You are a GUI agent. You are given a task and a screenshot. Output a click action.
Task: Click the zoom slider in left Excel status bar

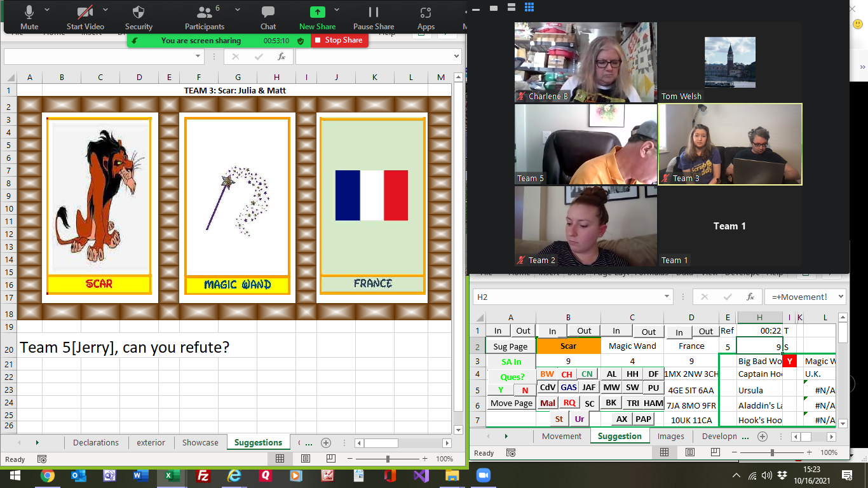tap(388, 459)
